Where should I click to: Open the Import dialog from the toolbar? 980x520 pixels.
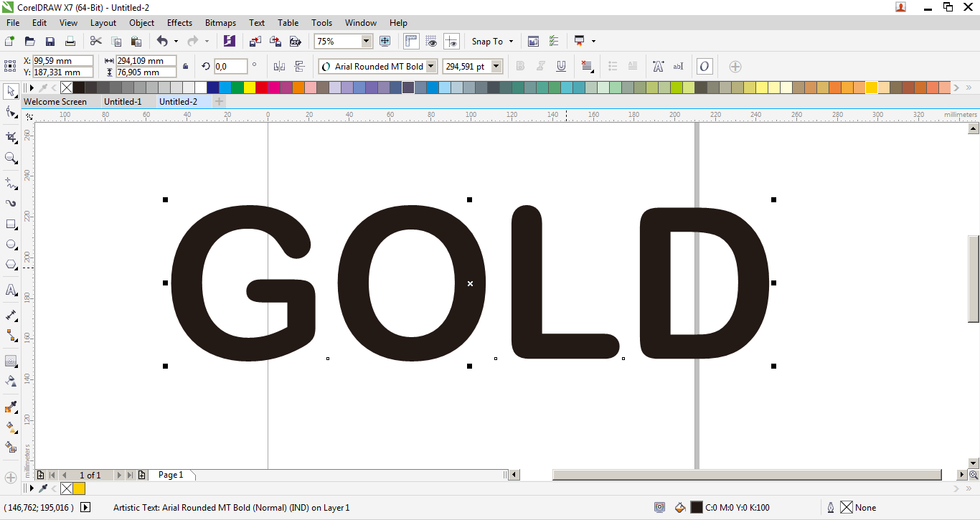[x=255, y=41]
